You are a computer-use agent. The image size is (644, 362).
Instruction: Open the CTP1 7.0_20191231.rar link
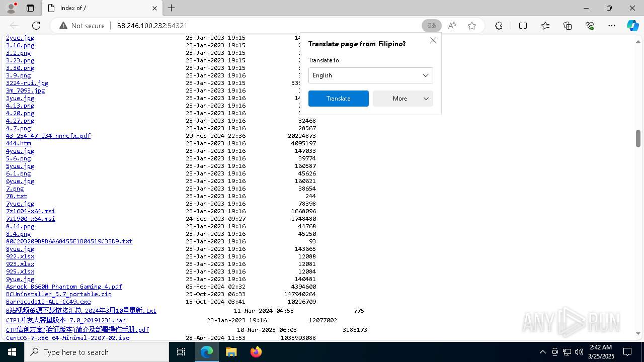pyautogui.click(x=66, y=320)
